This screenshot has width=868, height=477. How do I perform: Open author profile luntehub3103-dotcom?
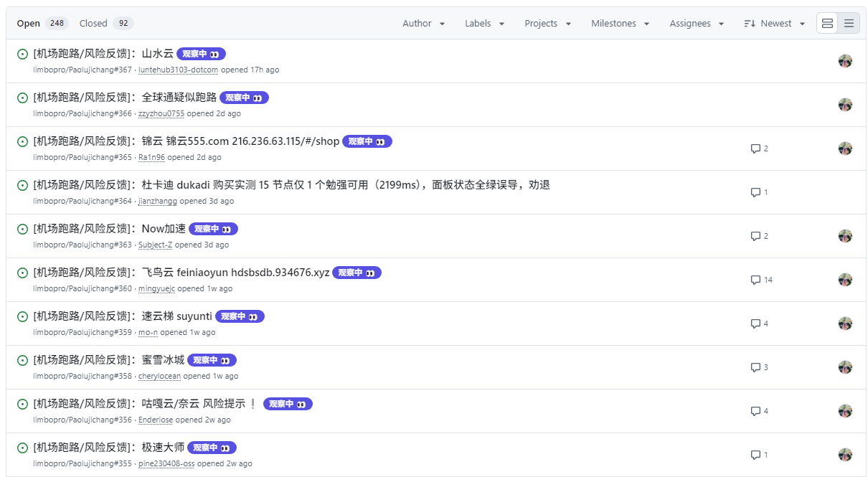178,70
